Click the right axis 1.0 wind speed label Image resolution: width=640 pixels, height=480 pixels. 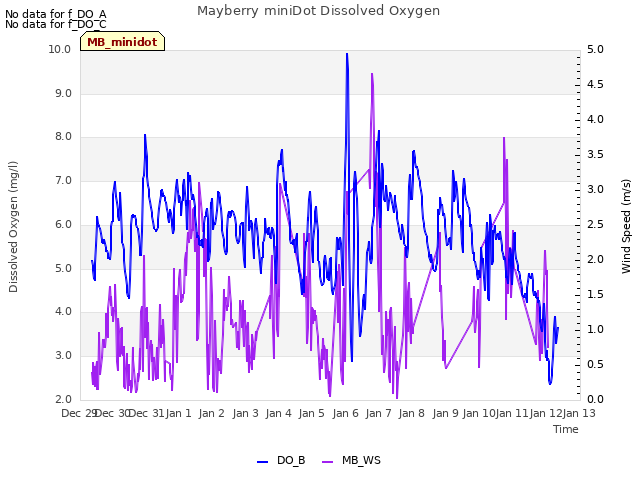click(595, 329)
